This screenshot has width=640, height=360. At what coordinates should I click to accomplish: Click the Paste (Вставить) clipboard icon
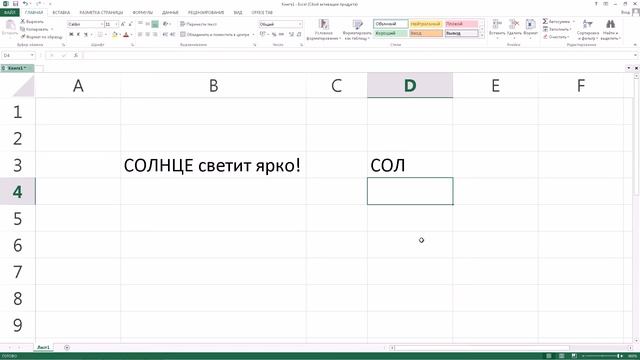10,25
